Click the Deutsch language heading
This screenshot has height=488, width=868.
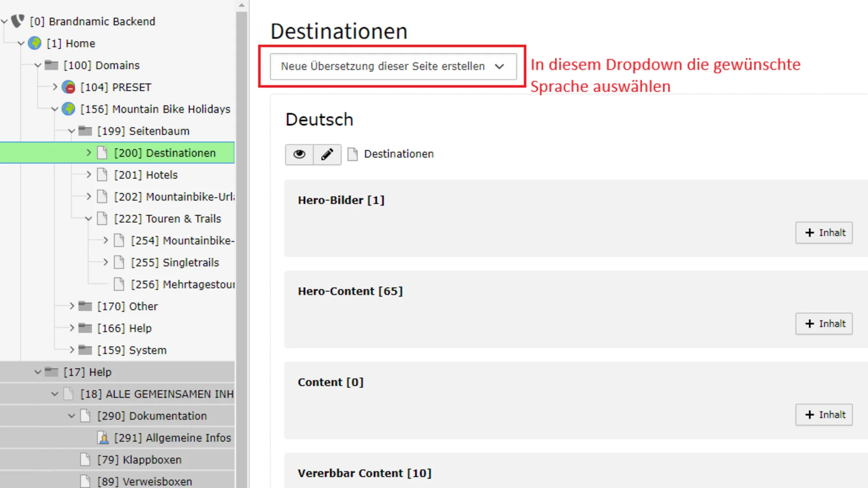coord(319,120)
